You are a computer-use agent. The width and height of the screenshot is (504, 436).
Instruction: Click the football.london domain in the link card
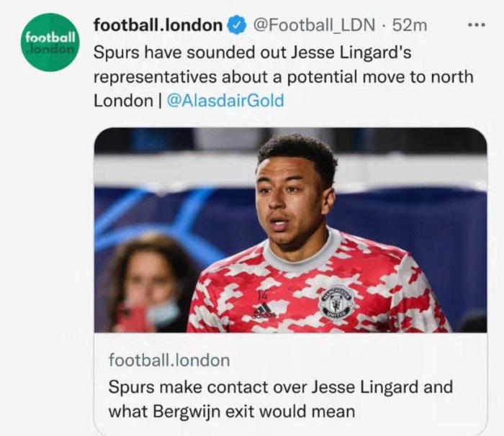(x=169, y=360)
